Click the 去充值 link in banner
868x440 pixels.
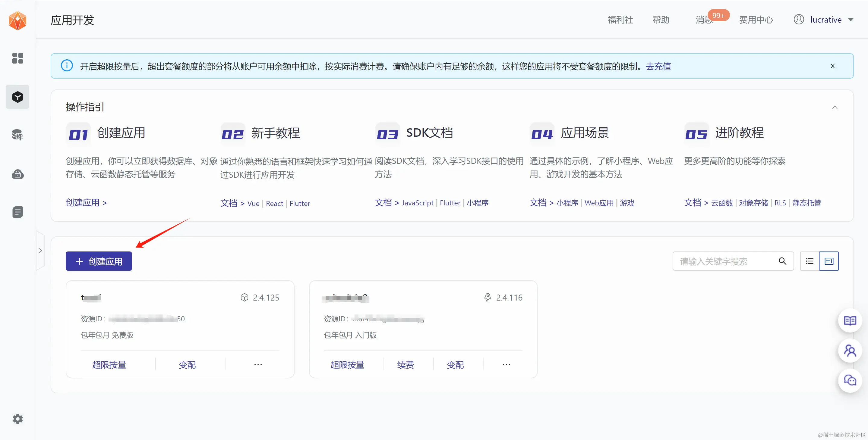658,66
